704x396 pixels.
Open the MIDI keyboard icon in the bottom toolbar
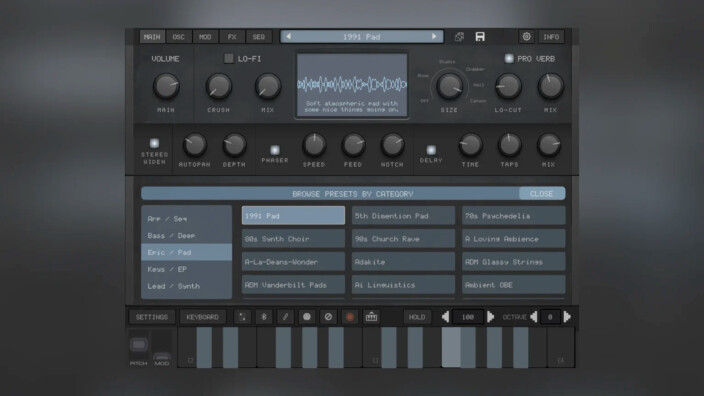[x=371, y=317]
